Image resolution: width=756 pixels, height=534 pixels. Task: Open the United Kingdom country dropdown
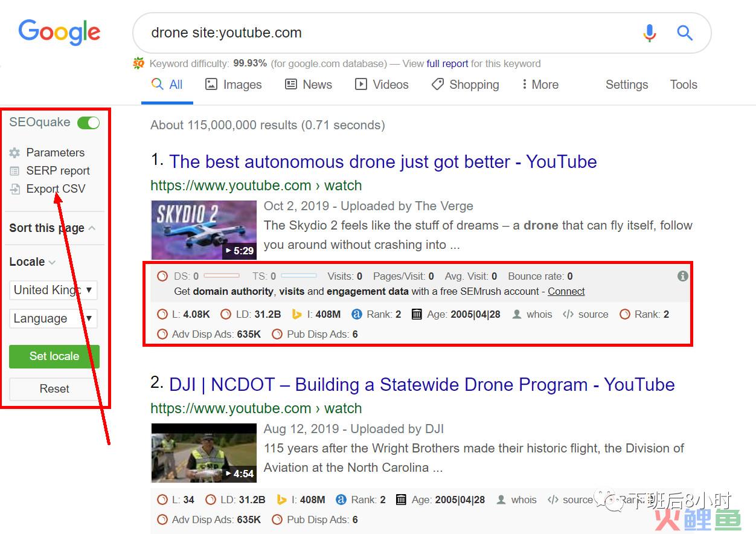coord(54,290)
